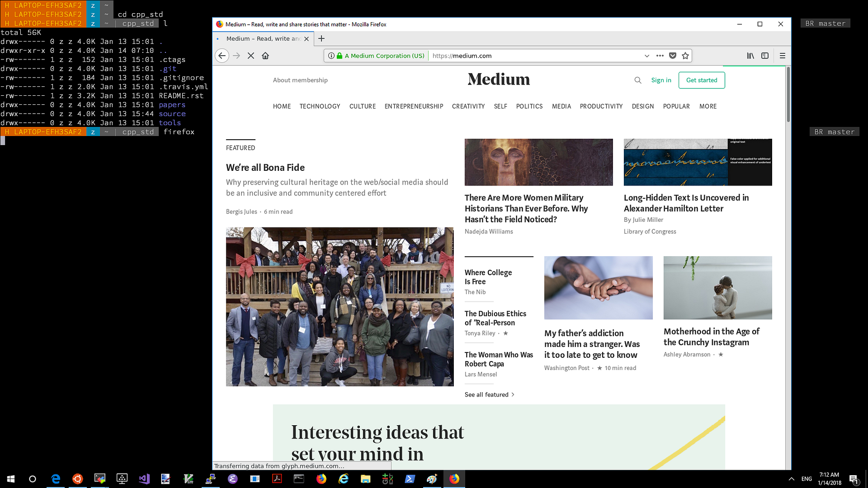Image resolution: width=868 pixels, height=488 pixels.
Task: Click the 'source' directory in terminal listing
Action: pos(172,114)
